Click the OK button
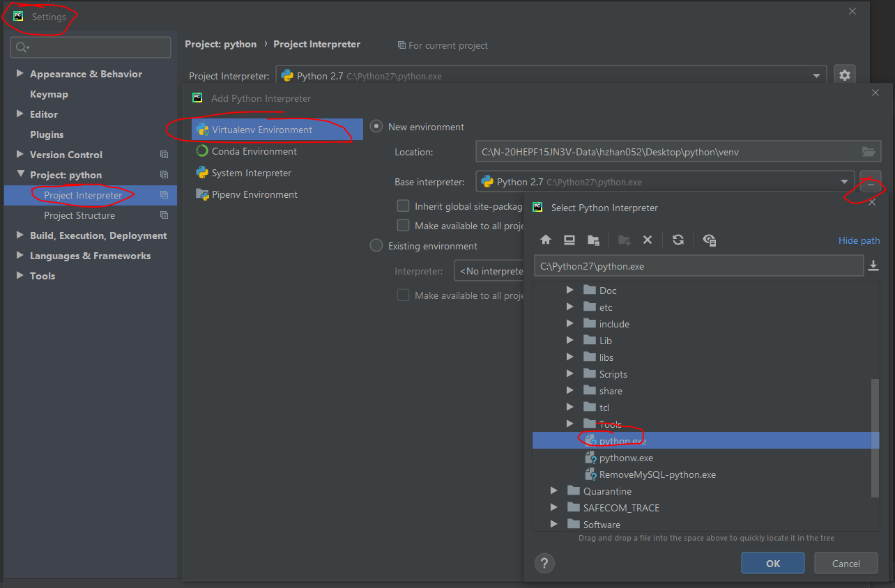Screen dimensions: 895x588 773,563
